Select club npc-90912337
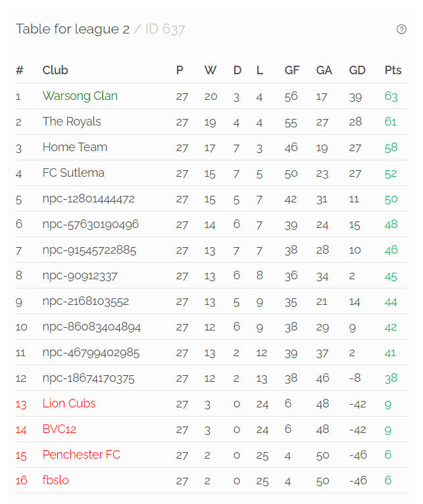The width and height of the screenshot is (423, 504). point(80,276)
